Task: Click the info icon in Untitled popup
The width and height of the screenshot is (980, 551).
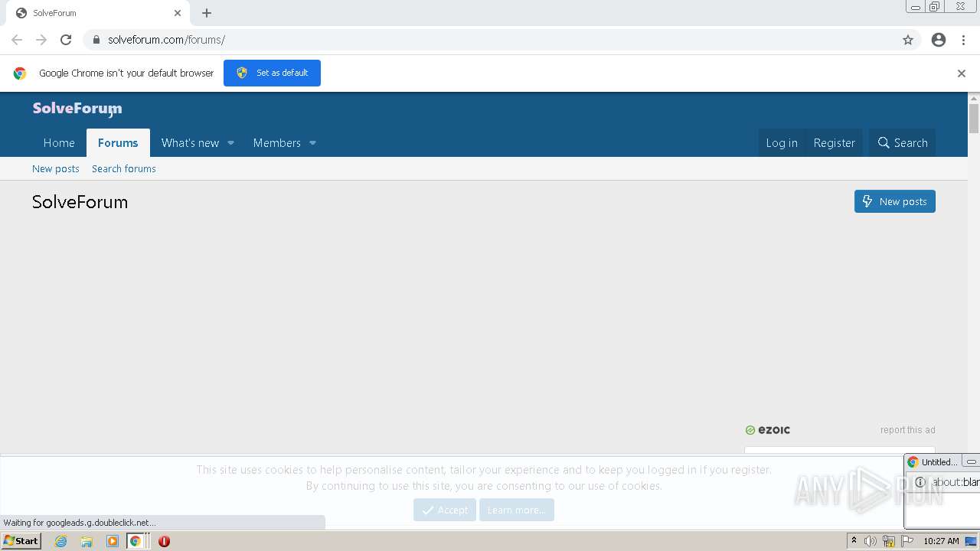Action: click(x=920, y=482)
